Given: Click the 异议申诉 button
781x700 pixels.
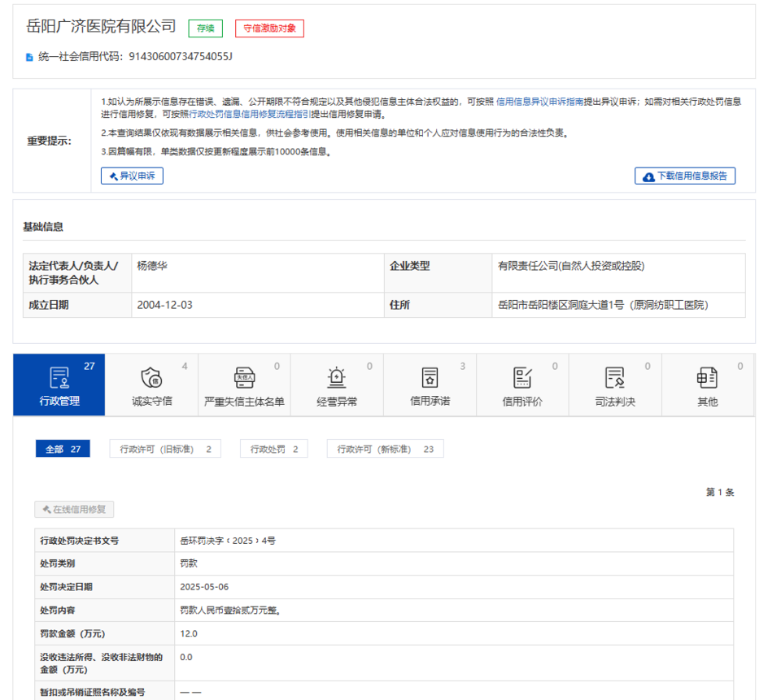Looking at the screenshot, I should [x=132, y=176].
